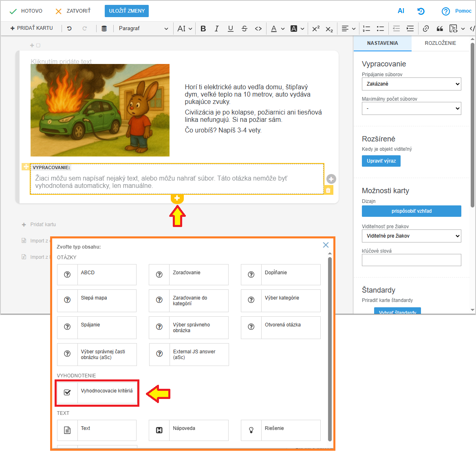Image resolution: width=476 pixels, height=454 pixels.
Task: Select Otvorená otázka type
Action: [x=280, y=327]
